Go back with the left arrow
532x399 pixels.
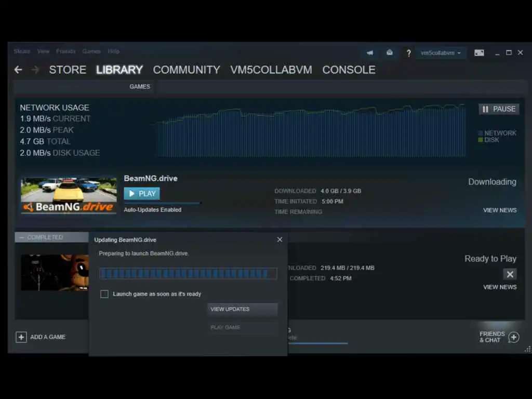pyautogui.click(x=18, y=70)
